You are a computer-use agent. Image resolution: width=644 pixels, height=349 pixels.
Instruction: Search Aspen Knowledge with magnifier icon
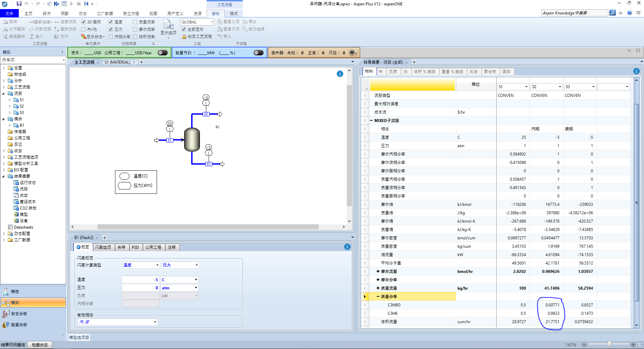612,13
